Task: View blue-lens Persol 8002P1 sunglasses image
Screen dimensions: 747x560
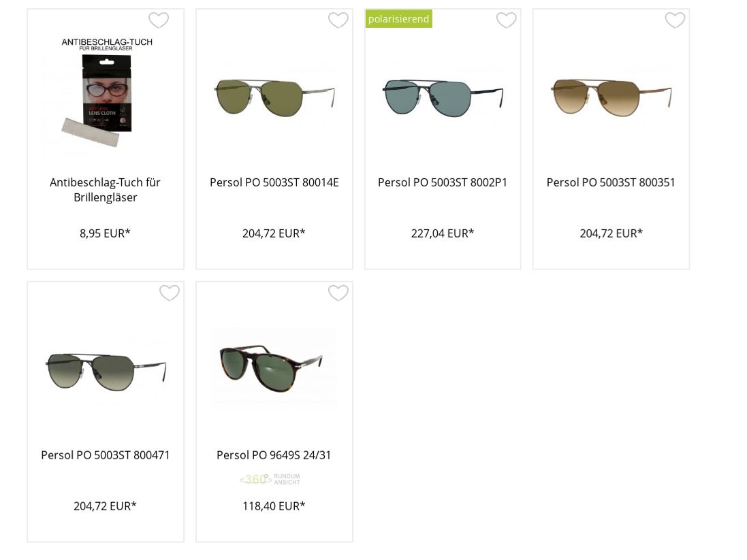Action: click(x=443, y=98)
